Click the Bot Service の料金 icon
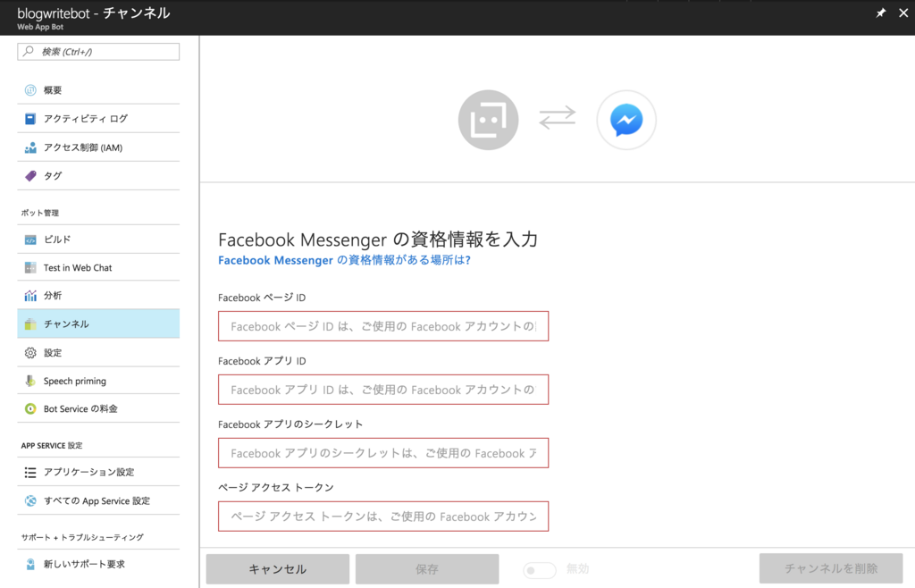This screenshot has height=588, width=915. [29, 409]
